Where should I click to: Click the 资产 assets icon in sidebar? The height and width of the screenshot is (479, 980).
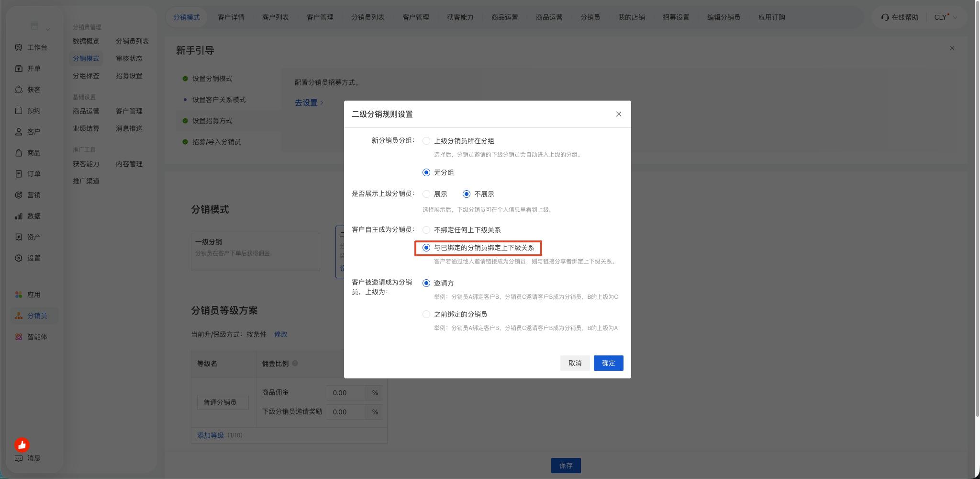[19, 237]
